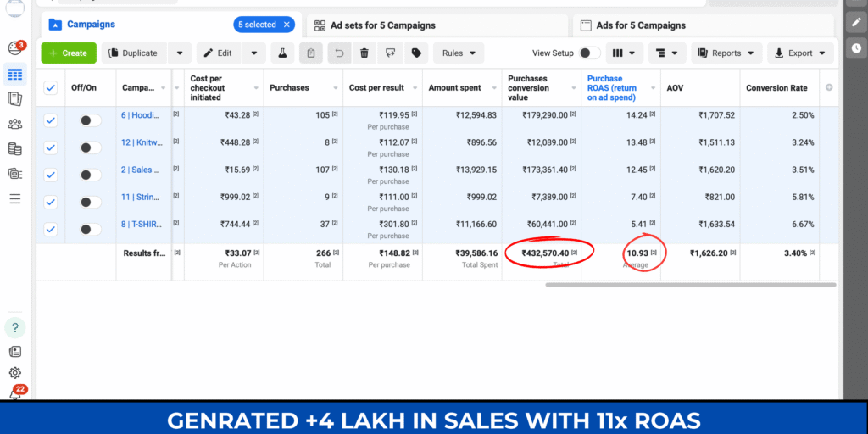
Task: Click the undo arrow icon
Action: 338,53
